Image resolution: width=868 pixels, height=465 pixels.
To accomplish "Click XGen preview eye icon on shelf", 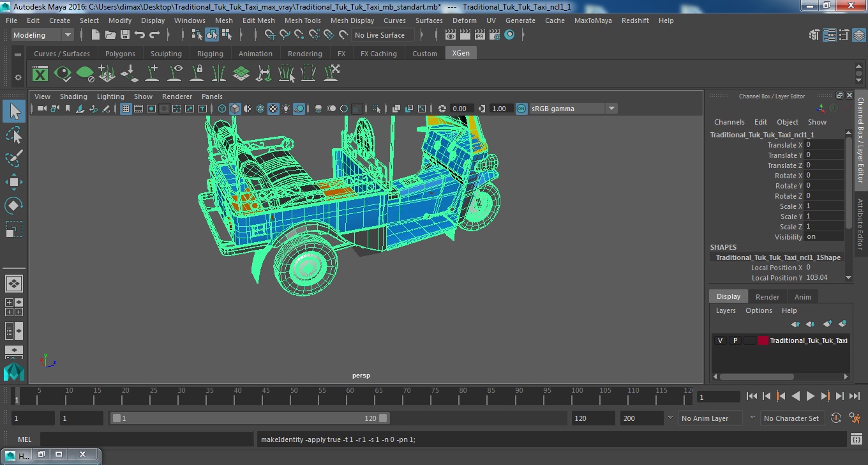I will pos(63,74).
